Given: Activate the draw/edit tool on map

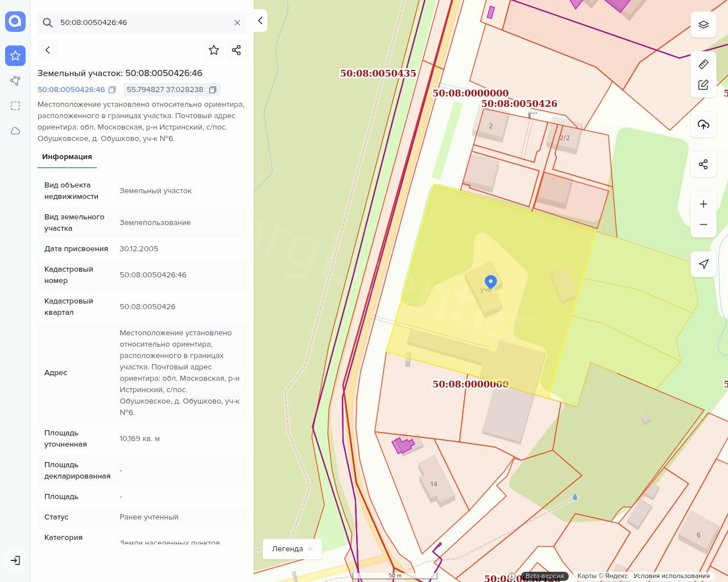Looking at the screenshot, I should pyautogui.click(x=704, y=85).
